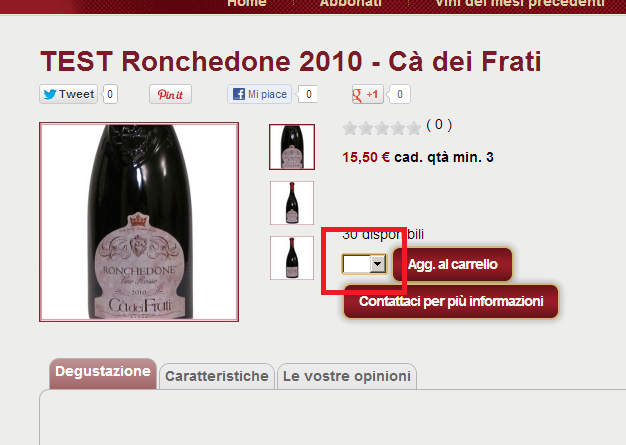Click the Facebook Mi piace button
Viewport: 626px width, 445px height.
click(x=260, y=94)
